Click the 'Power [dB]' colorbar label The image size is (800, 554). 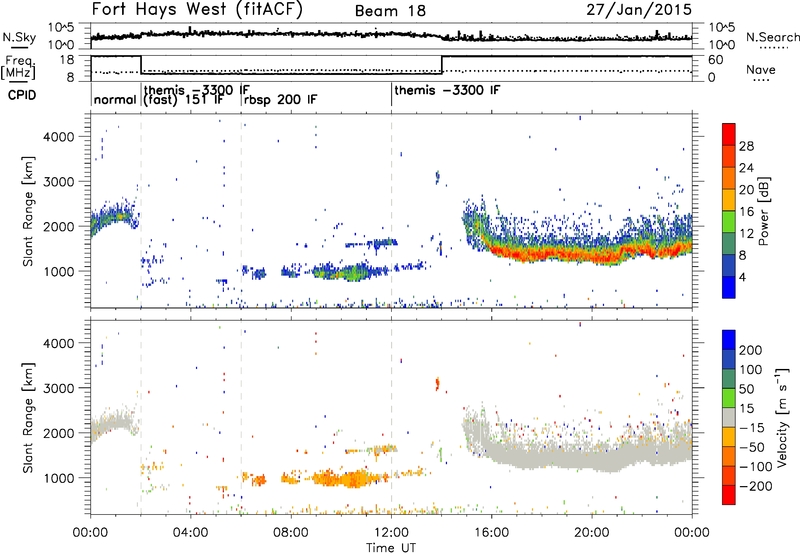[763, 211]
